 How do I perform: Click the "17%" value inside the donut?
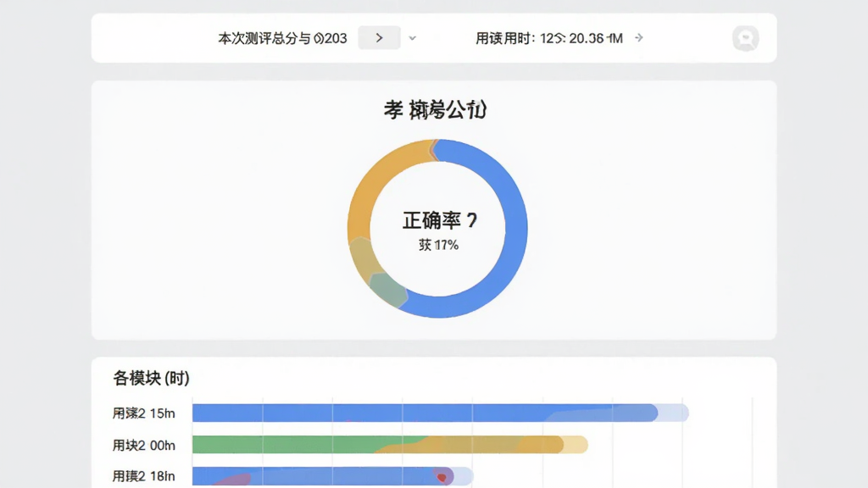[x=446, y=245]
